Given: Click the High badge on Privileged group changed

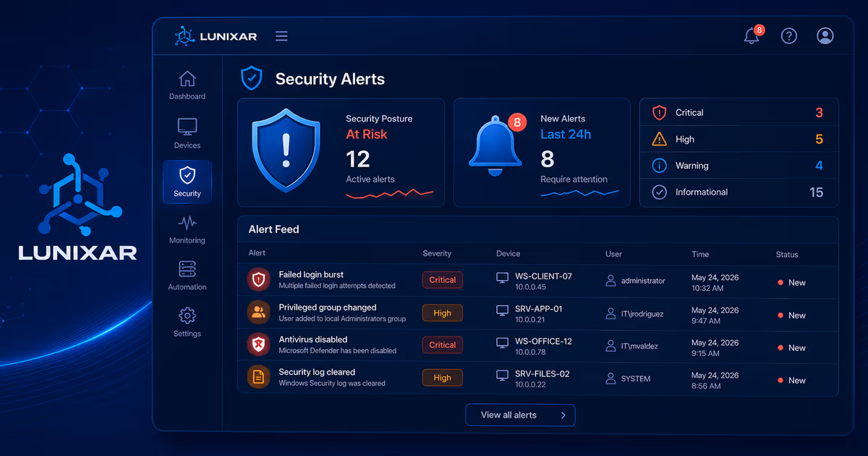Looking at the screenshot, I should [442, 313].
